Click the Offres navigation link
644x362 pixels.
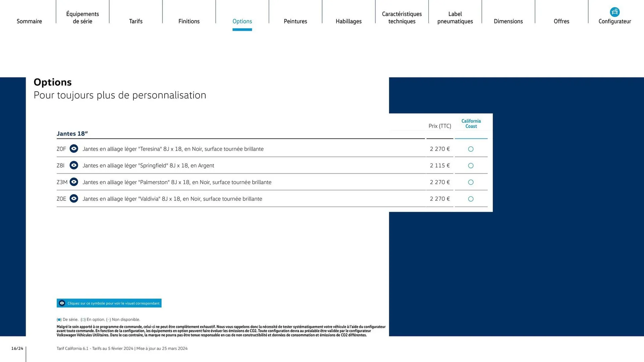coord(561,21)
